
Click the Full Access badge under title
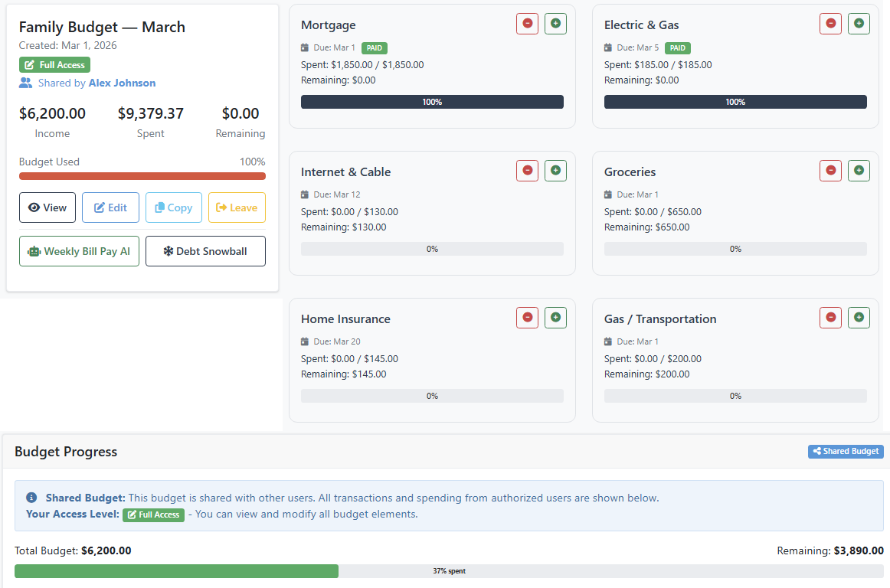pyautogui.click(x=54, y=65)
